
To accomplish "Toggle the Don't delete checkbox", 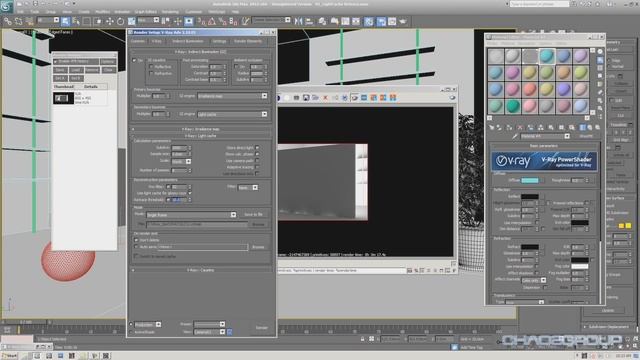I will coord(136,240).
